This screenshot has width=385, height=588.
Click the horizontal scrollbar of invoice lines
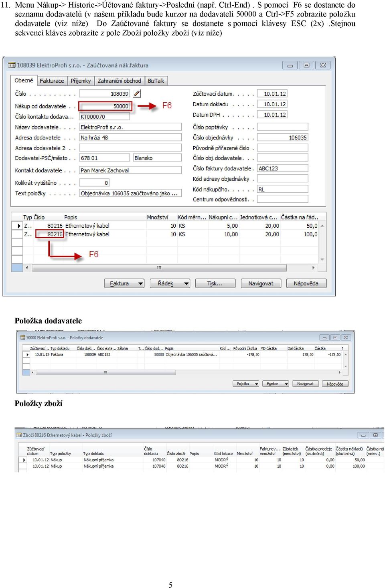pos(159,267)
